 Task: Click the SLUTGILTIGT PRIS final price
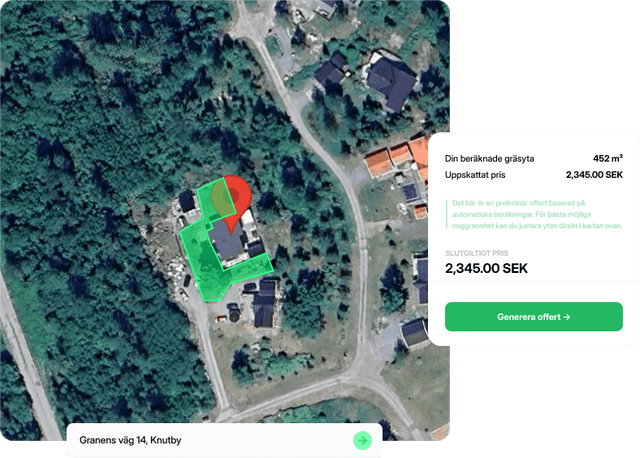[486, 268]
